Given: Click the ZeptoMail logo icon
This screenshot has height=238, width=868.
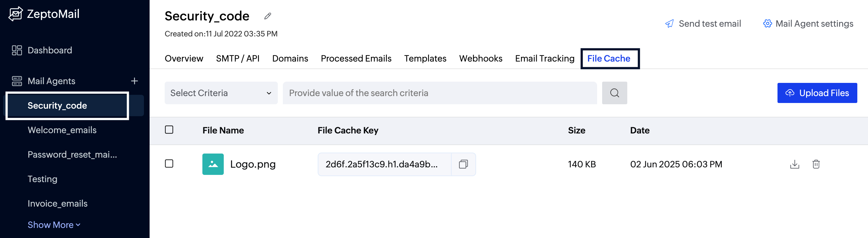Looking at the screenshot, I should pos(15,14).
